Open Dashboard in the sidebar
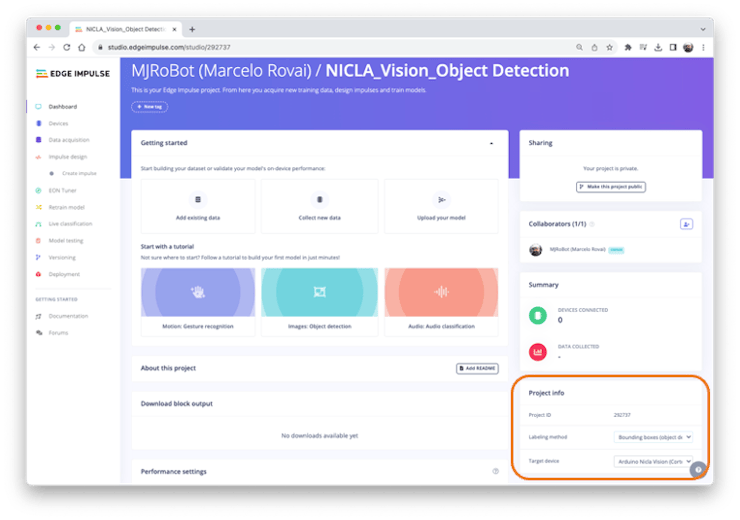This screenshot has height=520, width=740. click(62, 107)
